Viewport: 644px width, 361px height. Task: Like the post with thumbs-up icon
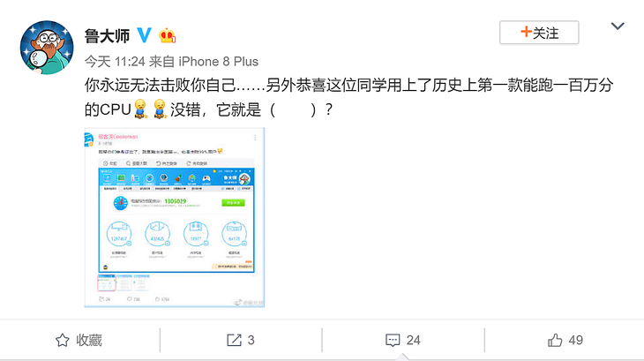[555, 340]
